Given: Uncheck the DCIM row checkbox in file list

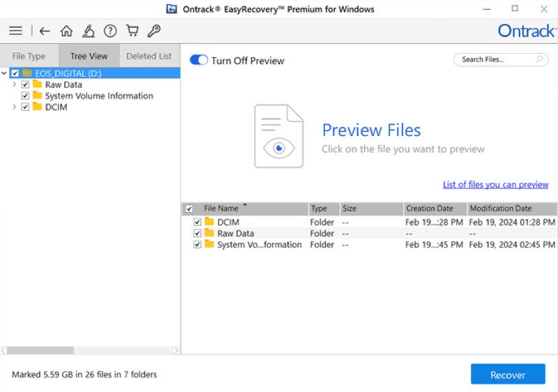Looking at the screenshot, I should [197, 222].
